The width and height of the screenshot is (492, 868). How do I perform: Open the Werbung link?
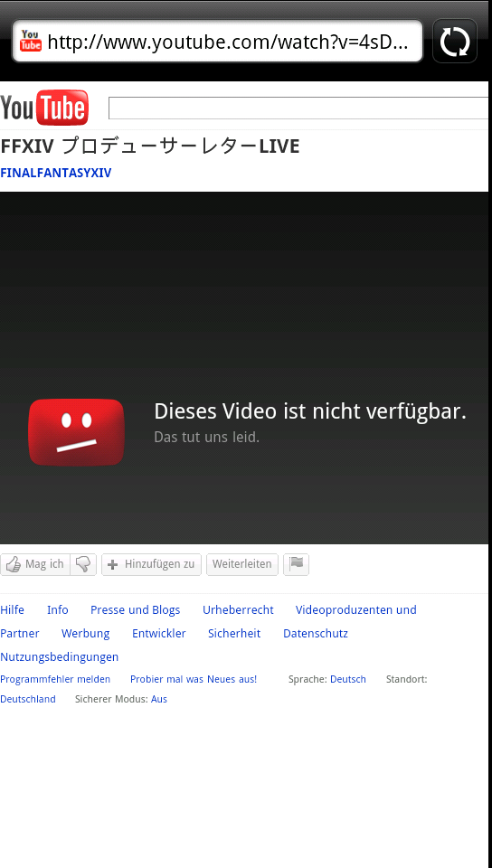(x=85, y=633)
